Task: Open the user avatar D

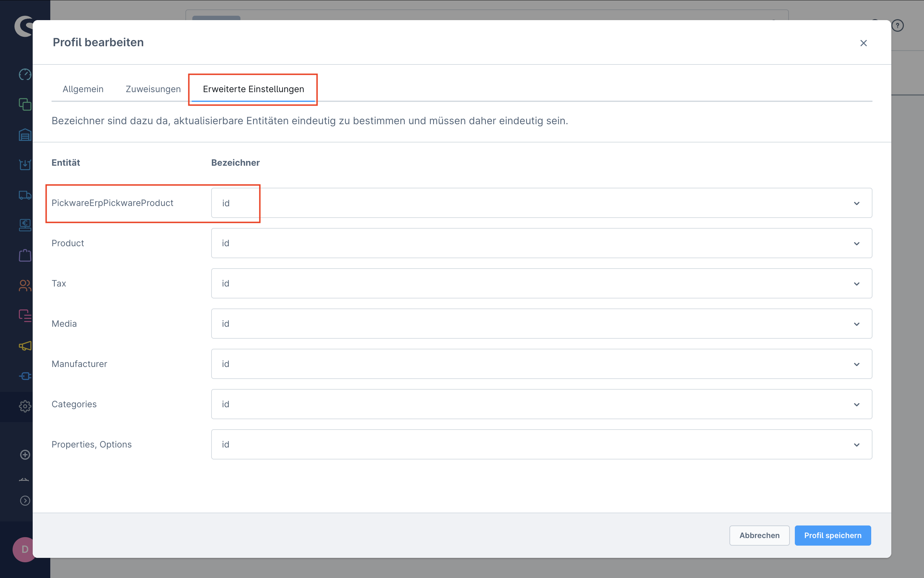Action: pos(24,549)
